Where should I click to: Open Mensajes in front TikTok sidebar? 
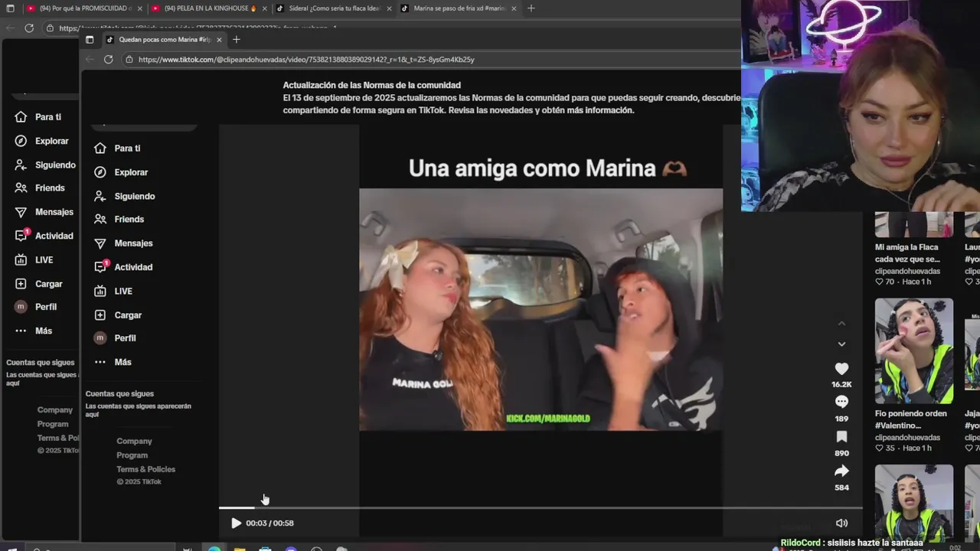click(x=123, y=243)
